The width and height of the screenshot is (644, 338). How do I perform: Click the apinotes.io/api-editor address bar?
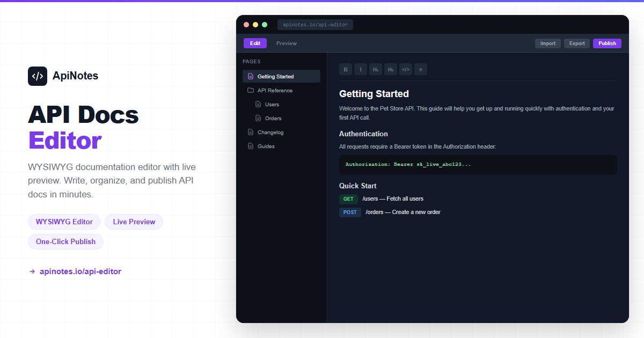click(x=315, y=25)
